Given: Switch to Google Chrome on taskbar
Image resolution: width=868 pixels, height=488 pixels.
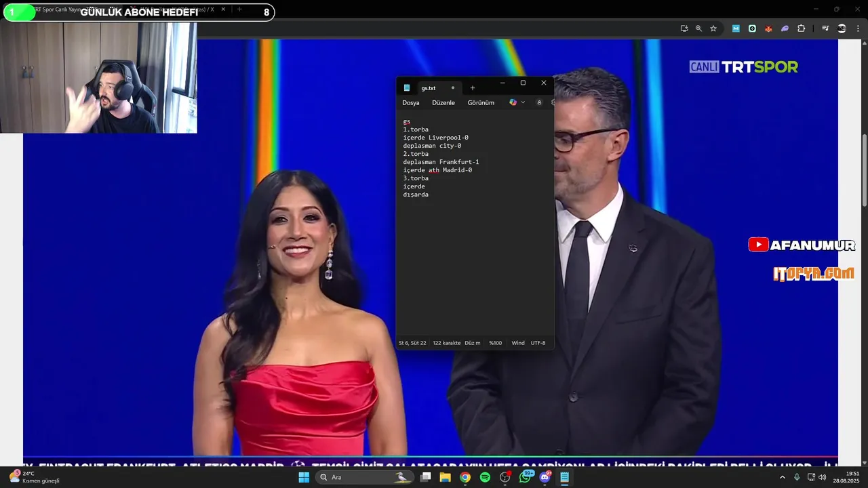Looking at the screenshot, I should 465,477.
